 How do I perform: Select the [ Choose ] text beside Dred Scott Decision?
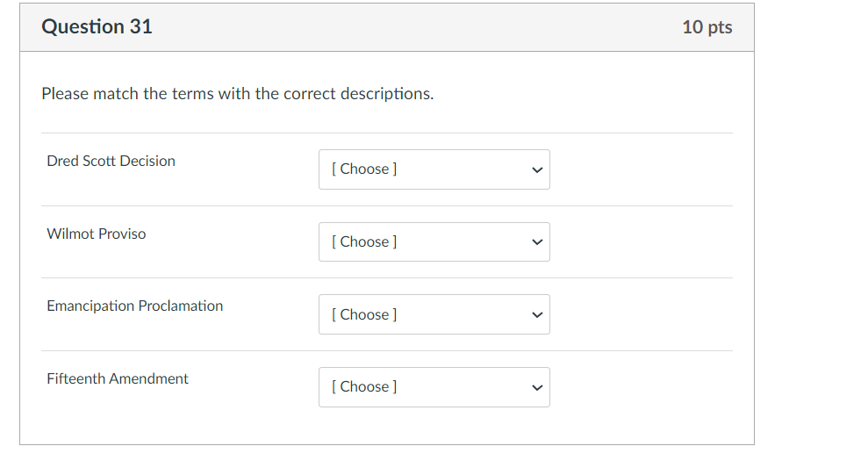pyautogui.click(x=364, y=169)
